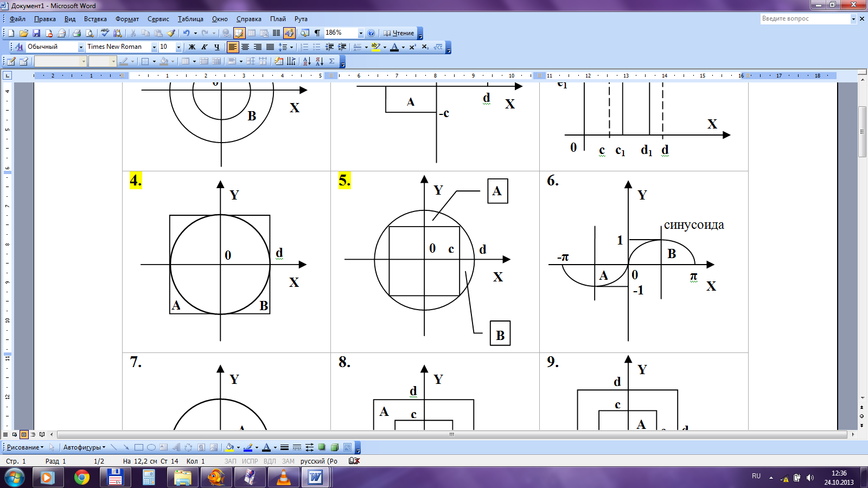Apply yellow text highlight color
This screenshot has width=868, height=488.
click(375, 47)
